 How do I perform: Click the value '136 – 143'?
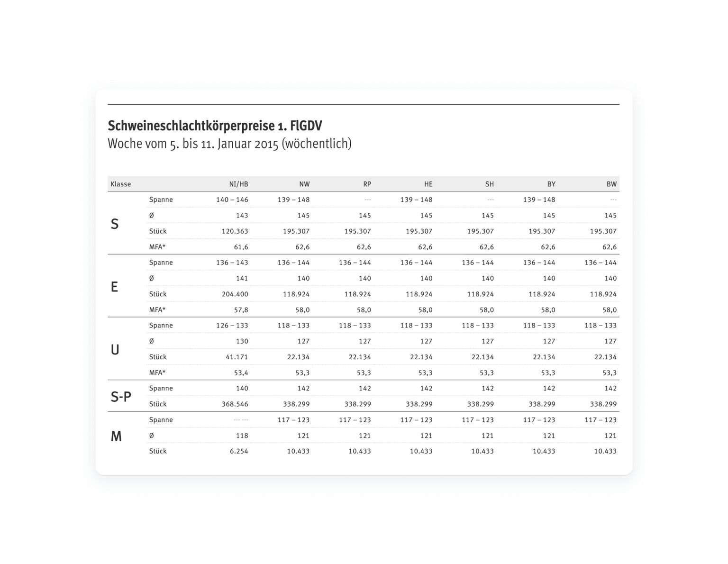(232, 263)
